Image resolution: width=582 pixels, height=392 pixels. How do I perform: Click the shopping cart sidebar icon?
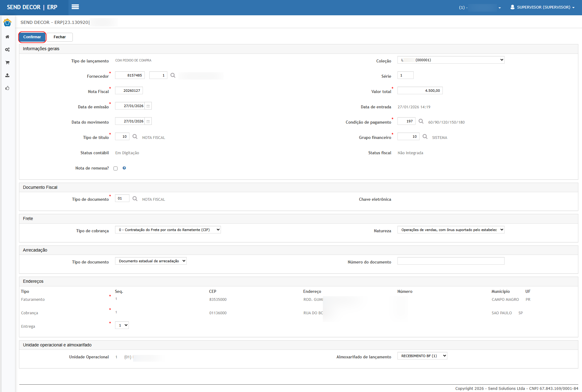coord(7,62)
